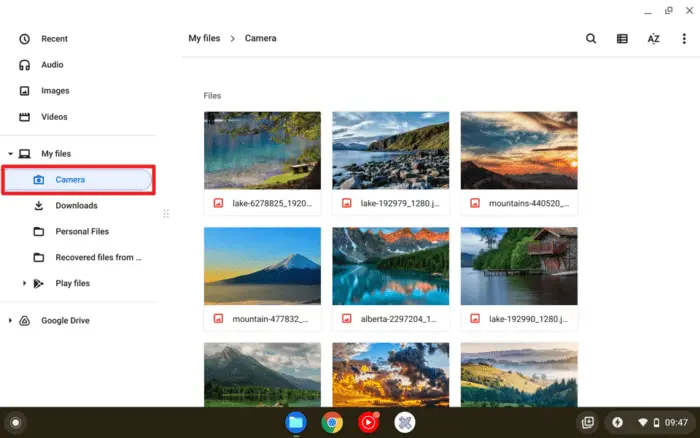Click the Downloads arrow icon

click(x=39, y=205)
